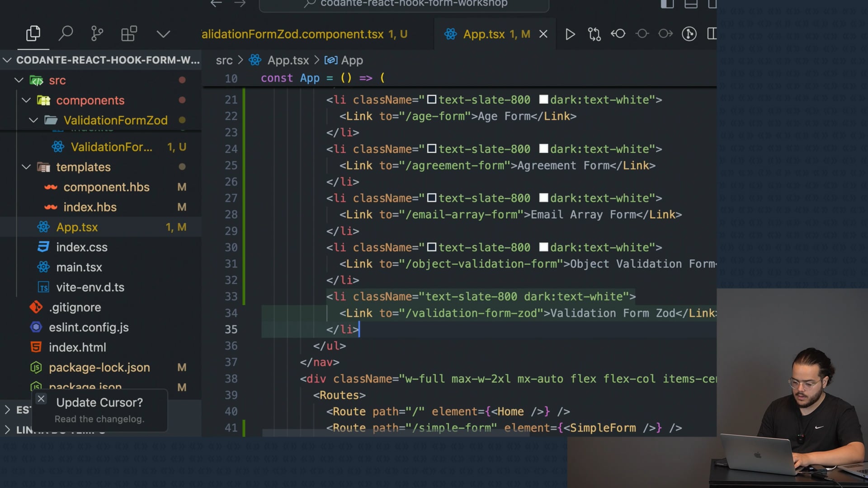Collapse the src folder

19,80
